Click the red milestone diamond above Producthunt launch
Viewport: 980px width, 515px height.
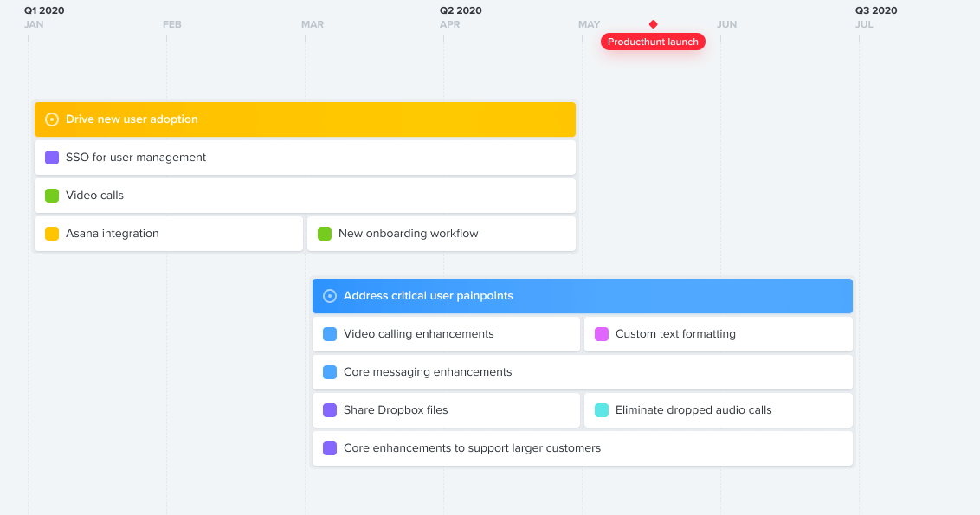pyautogui.click(x=653, y=24)
